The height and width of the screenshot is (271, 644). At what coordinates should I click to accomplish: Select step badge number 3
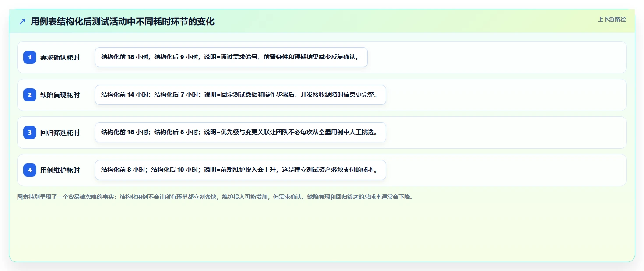30,132
